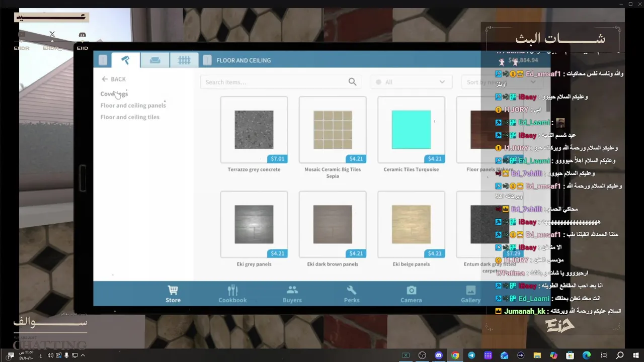This screenshot has height=362, width=644.
Task: Open File Explorer from taskbar
Action: click(x=537, y=355)
